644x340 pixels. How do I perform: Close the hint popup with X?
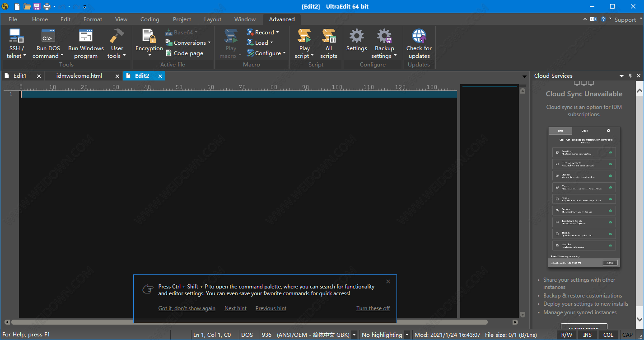click(x=388, y=281)
